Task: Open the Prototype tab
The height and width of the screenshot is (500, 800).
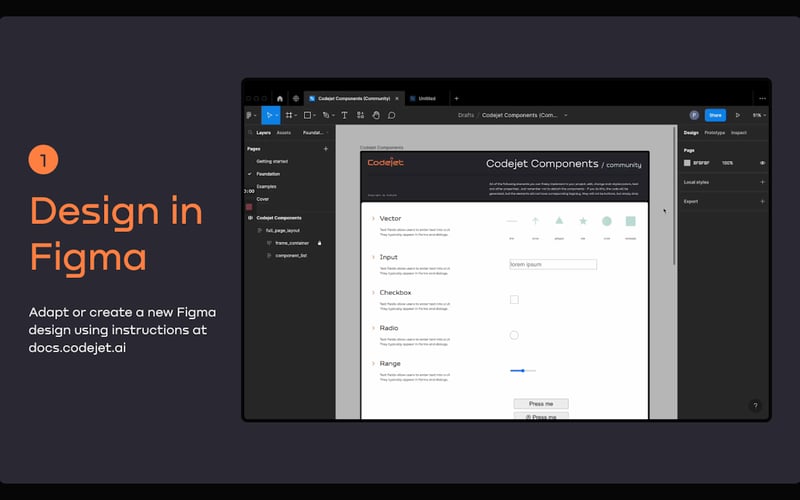Action: 714,133
